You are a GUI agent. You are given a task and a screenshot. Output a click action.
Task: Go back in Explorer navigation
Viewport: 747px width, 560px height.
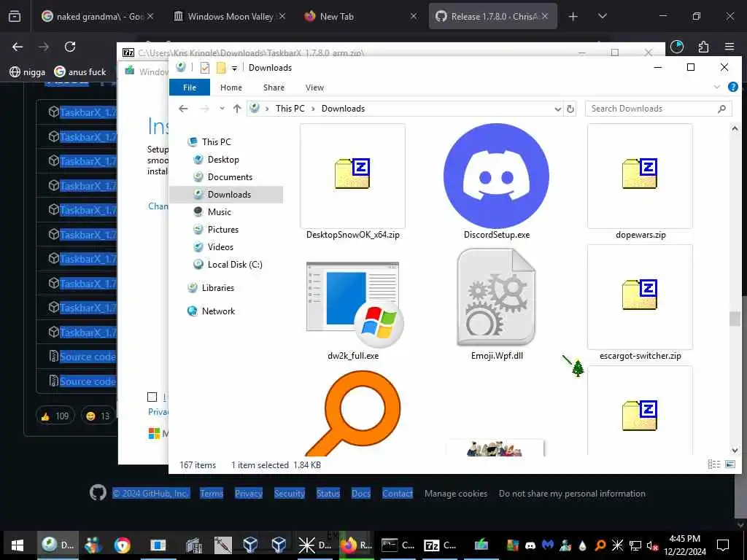(x=183, y=109)
